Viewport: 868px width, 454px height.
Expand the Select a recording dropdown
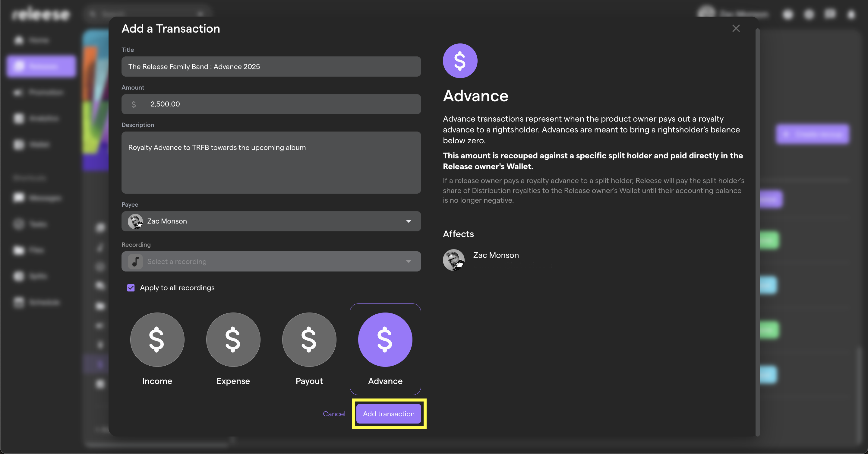tap(271, 261)
